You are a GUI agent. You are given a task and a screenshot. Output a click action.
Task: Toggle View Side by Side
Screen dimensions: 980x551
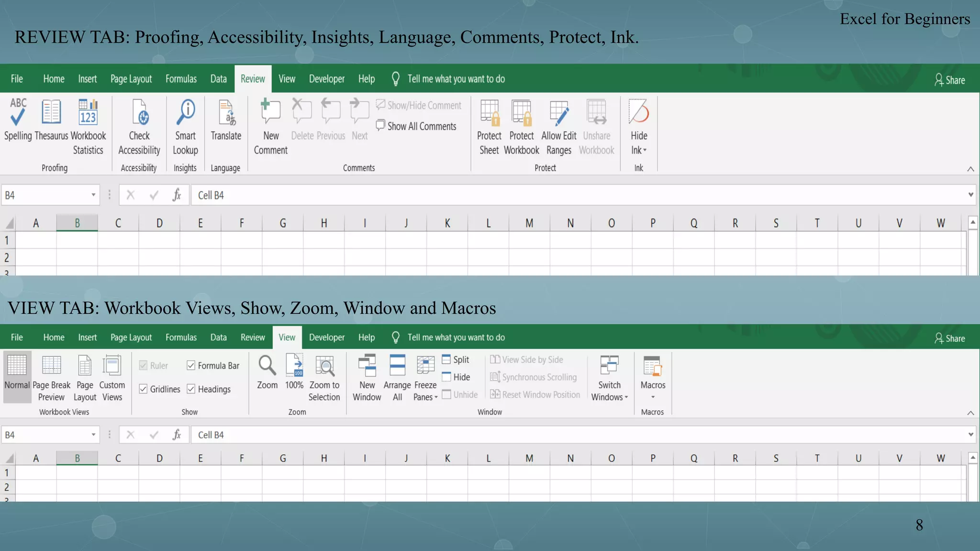526,360
